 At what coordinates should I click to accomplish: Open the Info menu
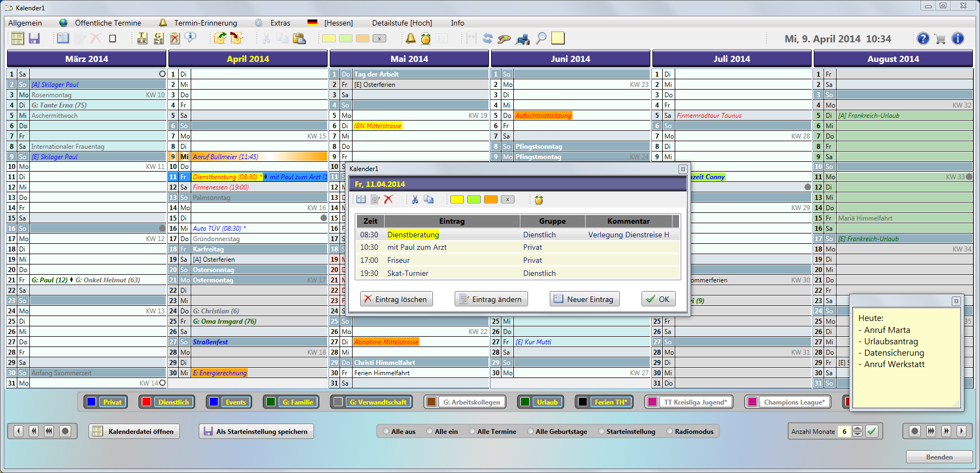coord(457,23)
